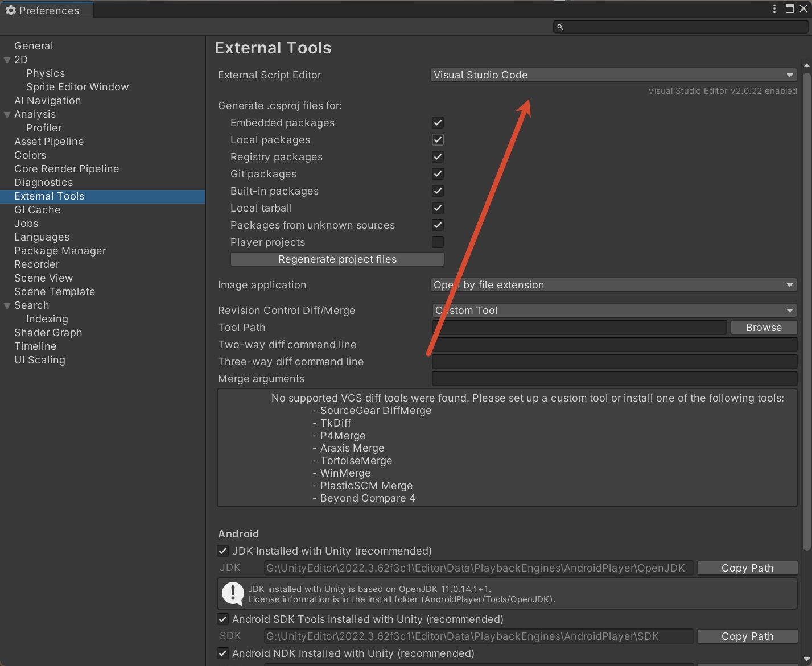Click the maximize window icon
Image resolution: width=812 pixels, height=666 pixels.
tap(790, 9)
